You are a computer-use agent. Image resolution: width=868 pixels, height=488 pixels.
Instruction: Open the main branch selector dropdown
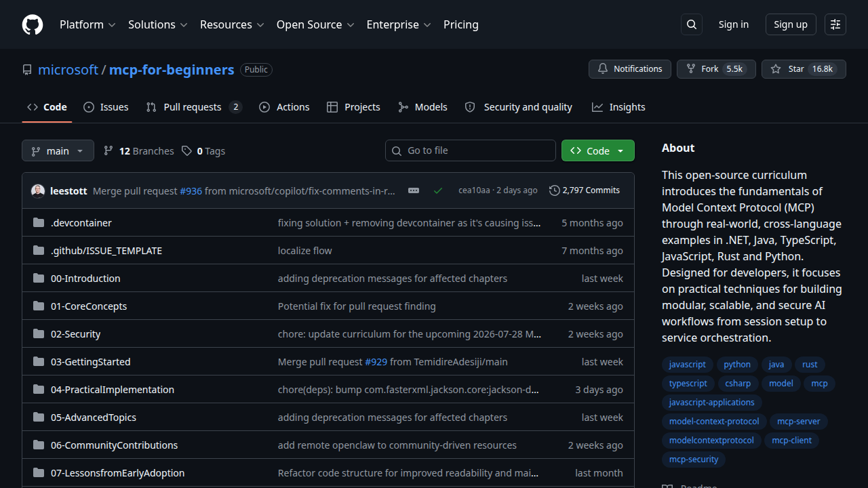pyautogui.click(x=58, y=150)
